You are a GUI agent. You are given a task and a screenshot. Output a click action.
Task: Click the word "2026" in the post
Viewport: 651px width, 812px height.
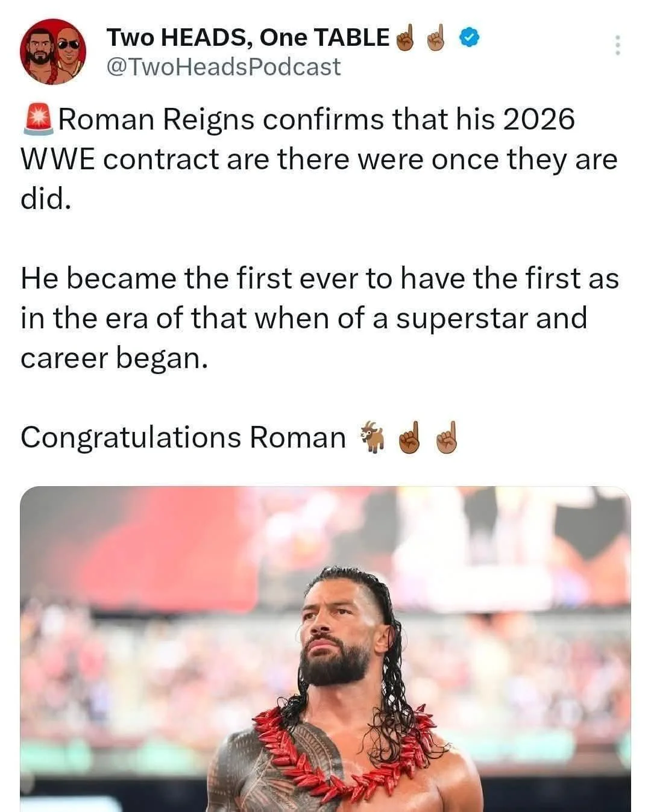538,119
